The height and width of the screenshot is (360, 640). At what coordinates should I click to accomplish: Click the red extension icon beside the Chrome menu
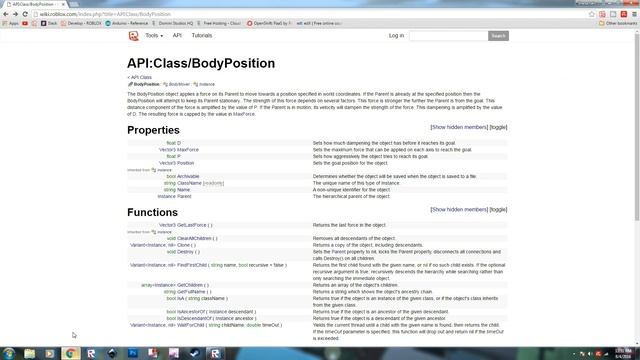coord(624,14)
